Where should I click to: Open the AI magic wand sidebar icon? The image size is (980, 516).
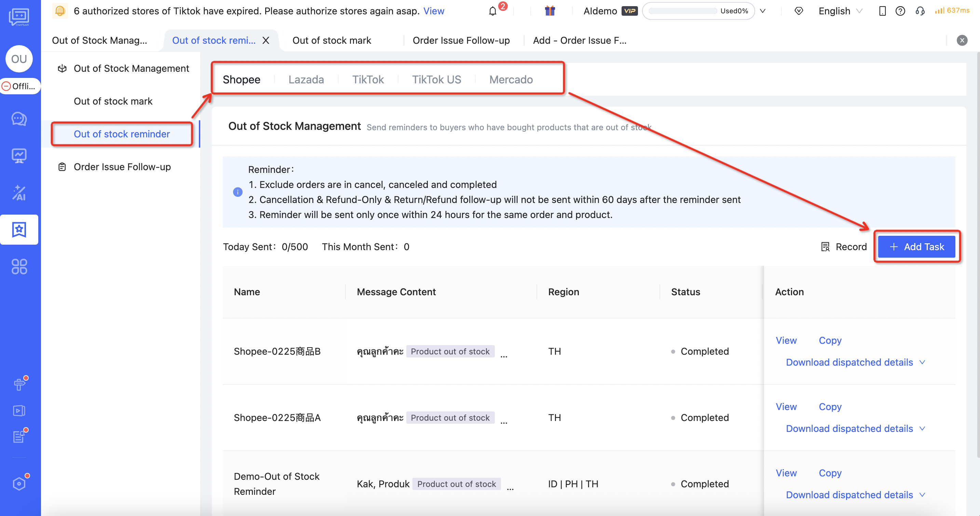[19, 192]
